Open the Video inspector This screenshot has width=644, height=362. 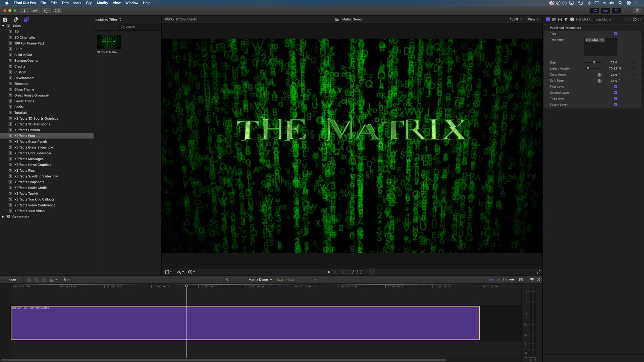pos(560,19)
